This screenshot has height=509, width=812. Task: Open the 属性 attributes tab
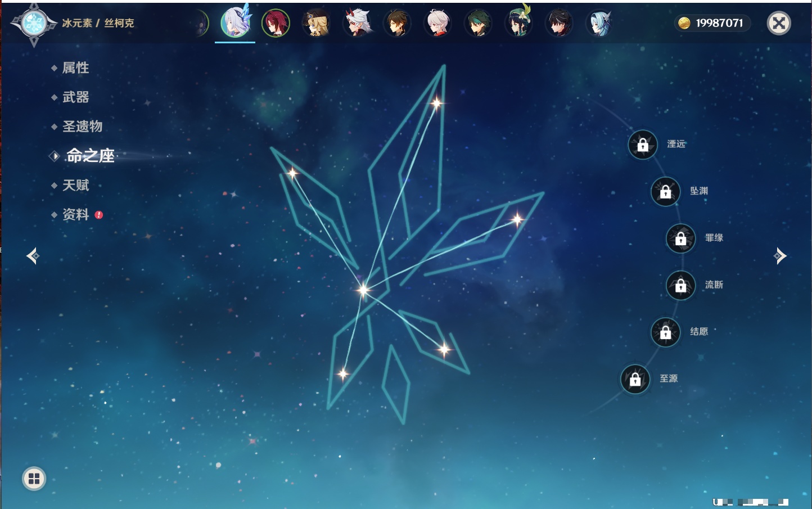click(x=75, y=68)
